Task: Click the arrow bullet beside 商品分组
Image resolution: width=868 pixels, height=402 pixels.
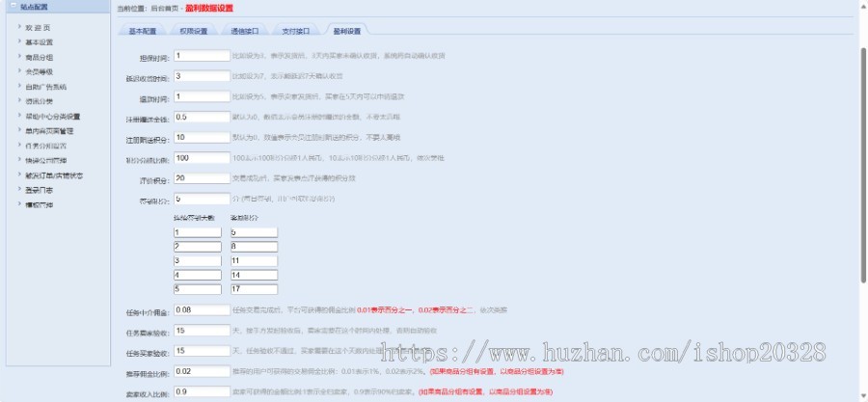Action: (19, 57)
